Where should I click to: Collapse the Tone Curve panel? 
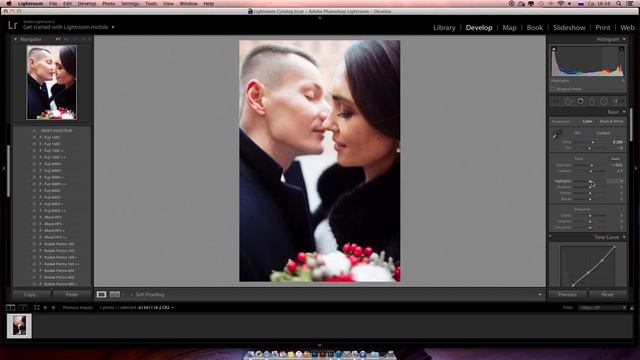coord(624,237)
